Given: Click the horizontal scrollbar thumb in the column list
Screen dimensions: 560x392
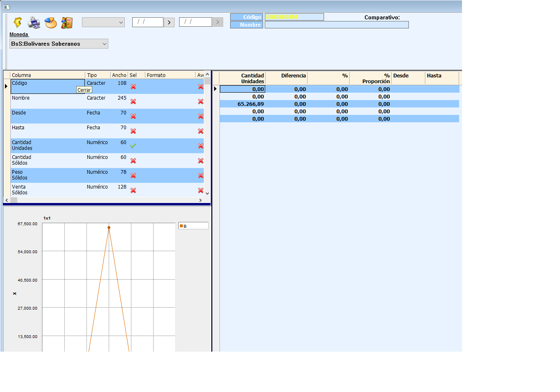Looking at the screenshot, I should pos(14,200).
